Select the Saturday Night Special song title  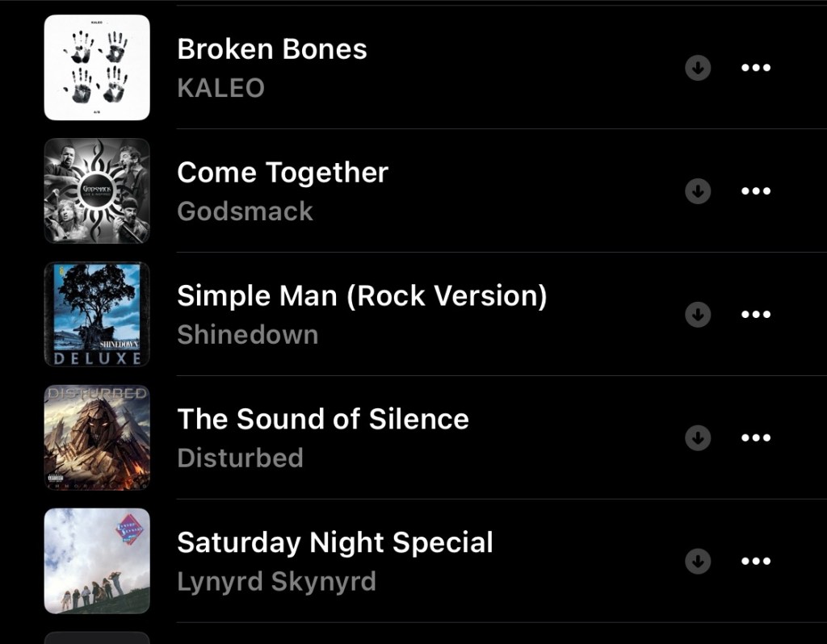(335, 543)
